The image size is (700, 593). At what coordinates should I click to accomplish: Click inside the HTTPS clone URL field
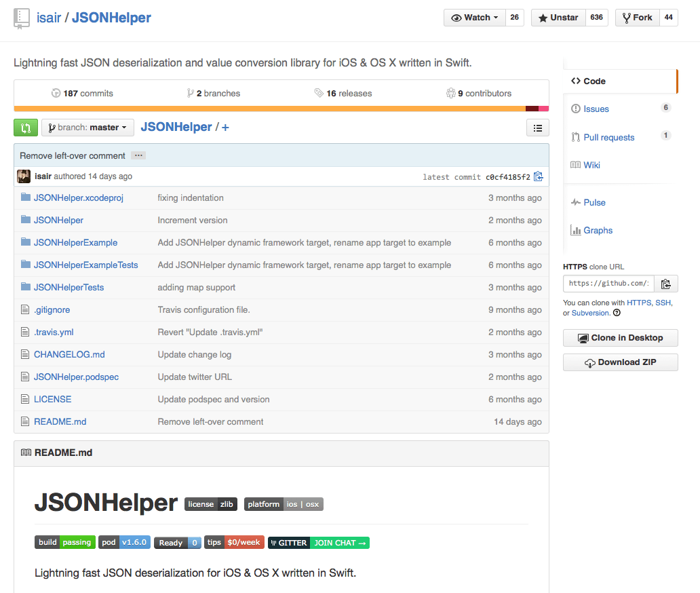point(610,284)
